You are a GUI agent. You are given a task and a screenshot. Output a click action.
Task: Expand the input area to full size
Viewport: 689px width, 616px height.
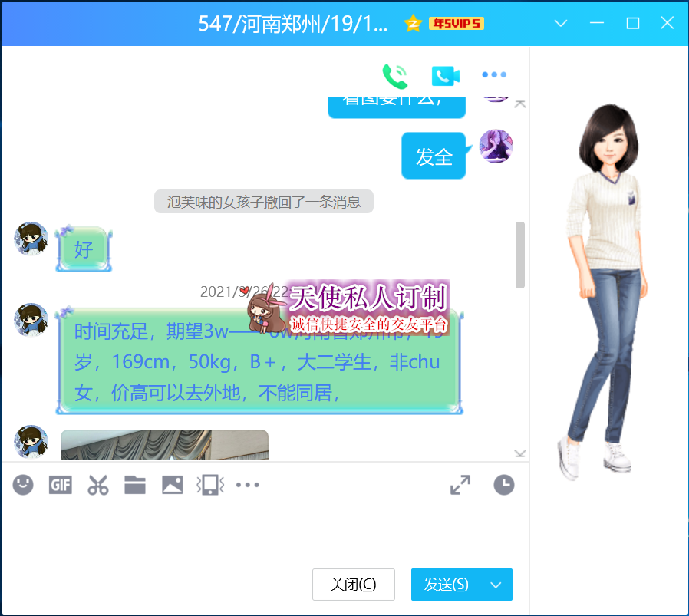click(460, 485)
